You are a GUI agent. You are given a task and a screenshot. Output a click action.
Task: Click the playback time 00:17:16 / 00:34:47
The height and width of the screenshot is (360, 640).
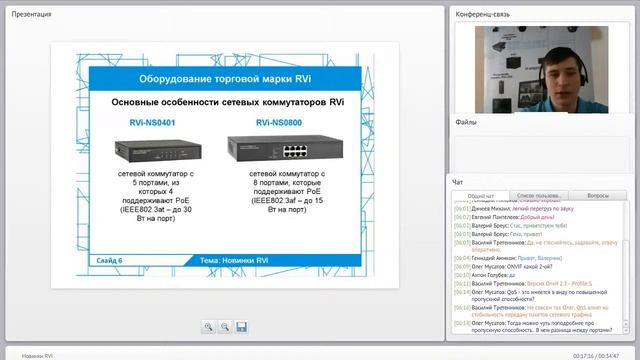tap(596, 356)
